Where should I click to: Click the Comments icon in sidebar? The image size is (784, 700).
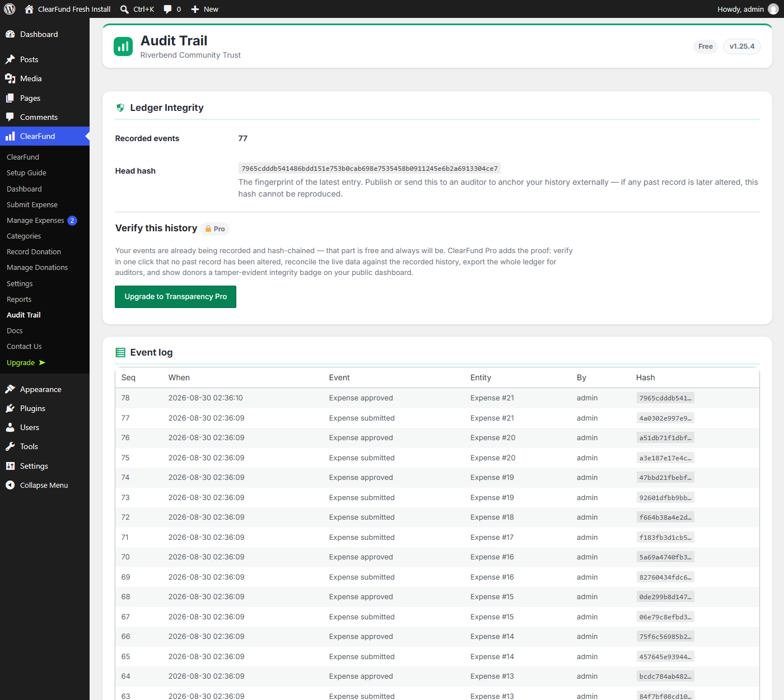pos(10,117)
